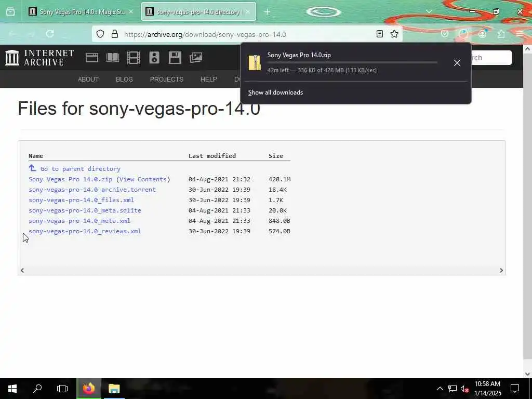Click Show all downloads

275,92
